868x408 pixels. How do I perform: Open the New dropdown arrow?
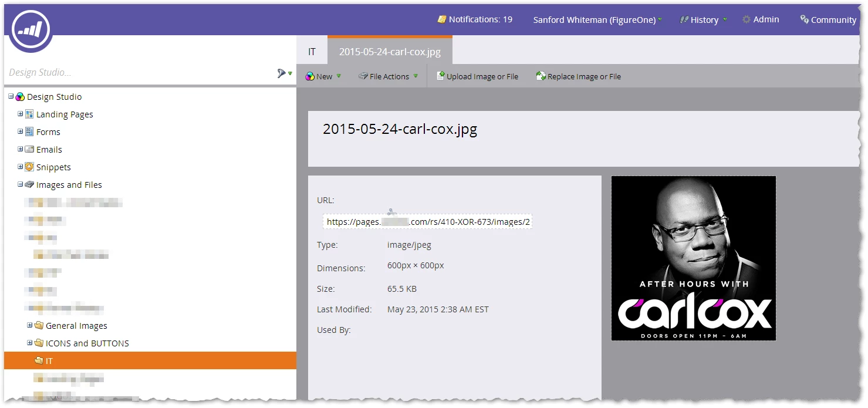tap(339, 76)
